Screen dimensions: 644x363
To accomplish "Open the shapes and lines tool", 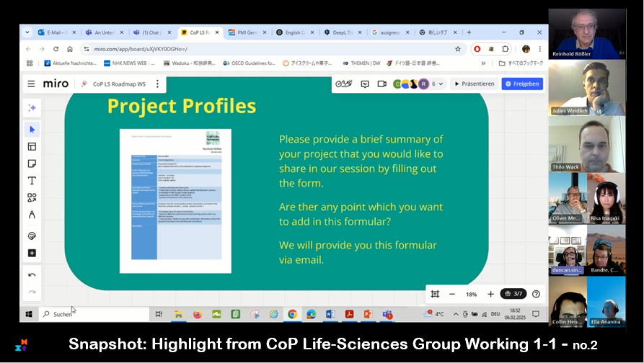I will point(32,197).
